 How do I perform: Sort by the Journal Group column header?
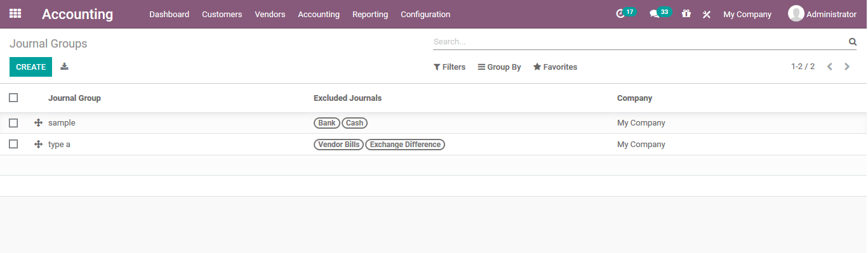[74, 98]
